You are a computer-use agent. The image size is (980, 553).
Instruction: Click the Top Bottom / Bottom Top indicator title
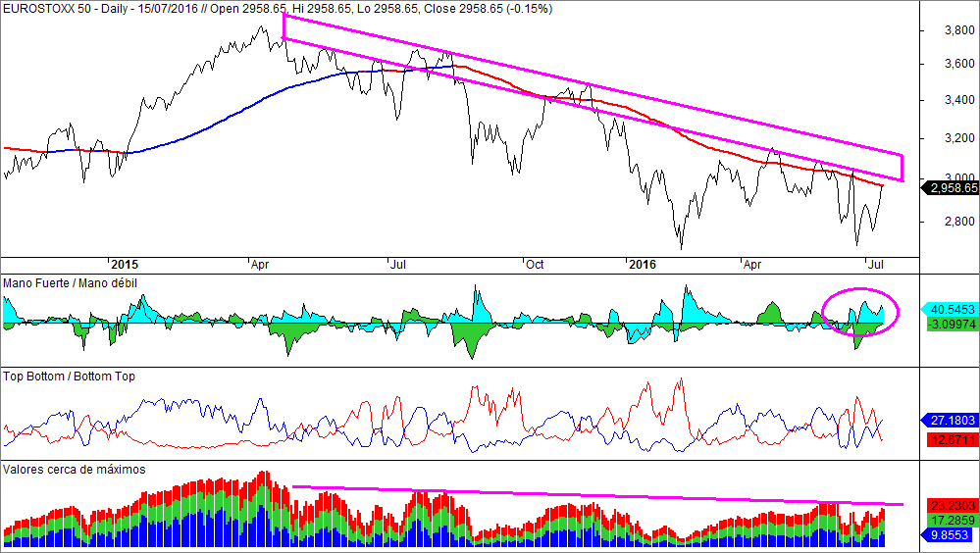(69, 377)
